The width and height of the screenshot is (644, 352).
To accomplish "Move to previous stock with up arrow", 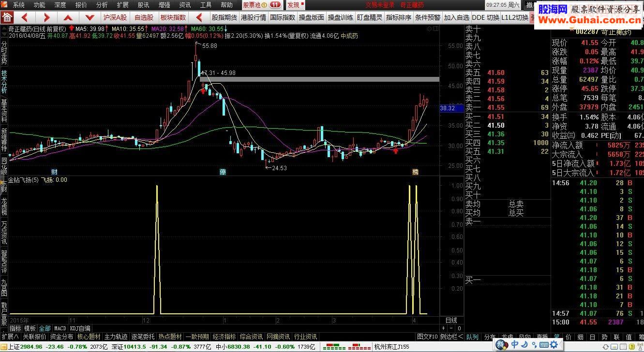I will coord(67,17).
